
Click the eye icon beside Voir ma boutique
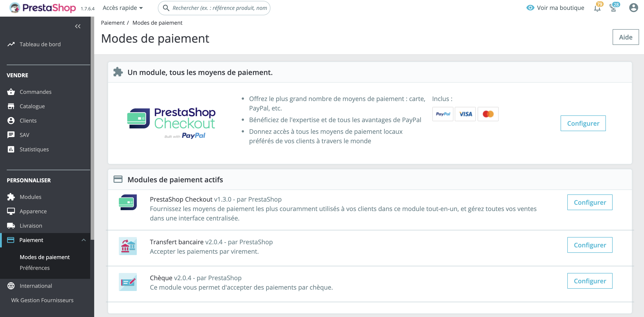coord(530,8)
